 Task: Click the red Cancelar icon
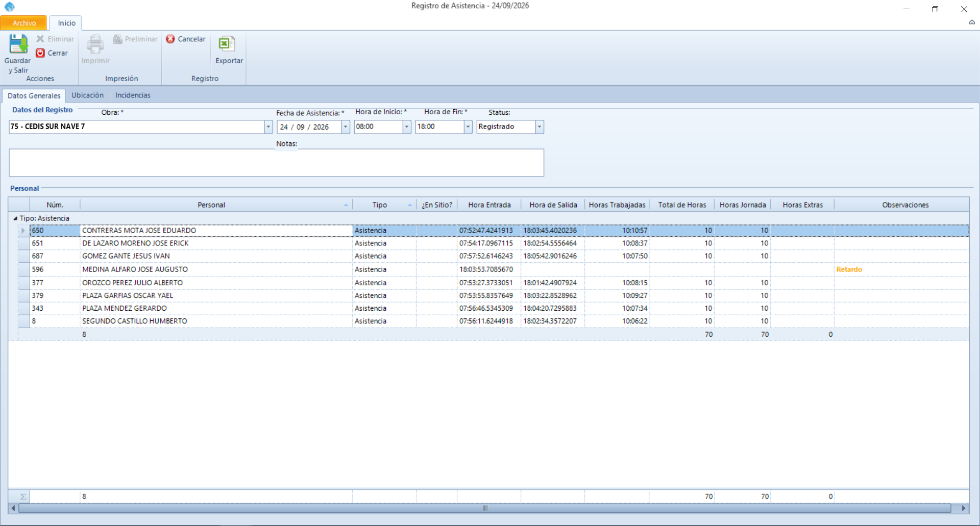click(170, 39)
